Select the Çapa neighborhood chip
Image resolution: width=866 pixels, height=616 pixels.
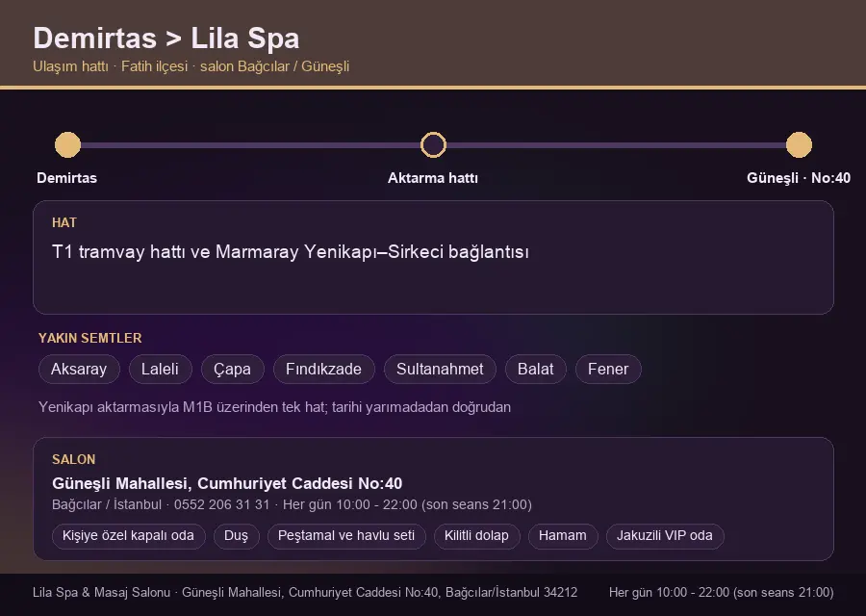pyautogui.click(x=233, y=369)
